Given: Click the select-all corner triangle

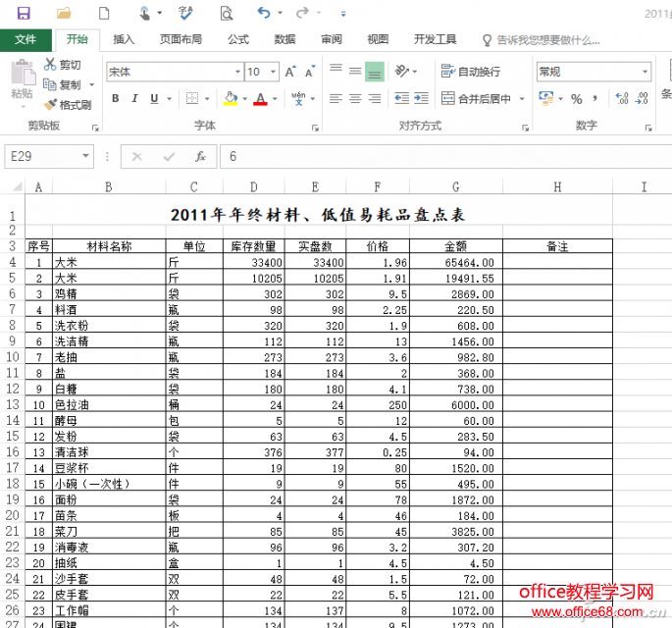Looking at the screenshot, I should [17, 186].
